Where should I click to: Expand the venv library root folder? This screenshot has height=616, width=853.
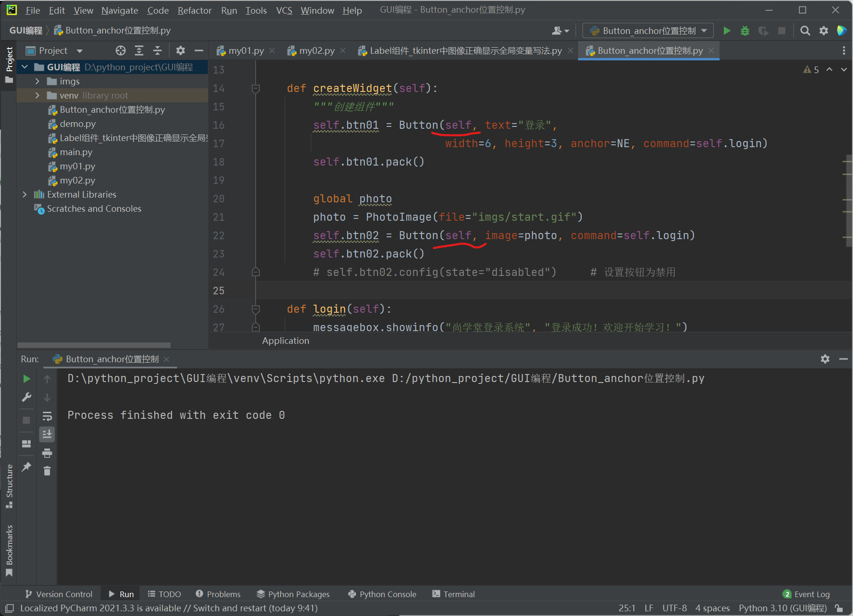tap(37, 95)
